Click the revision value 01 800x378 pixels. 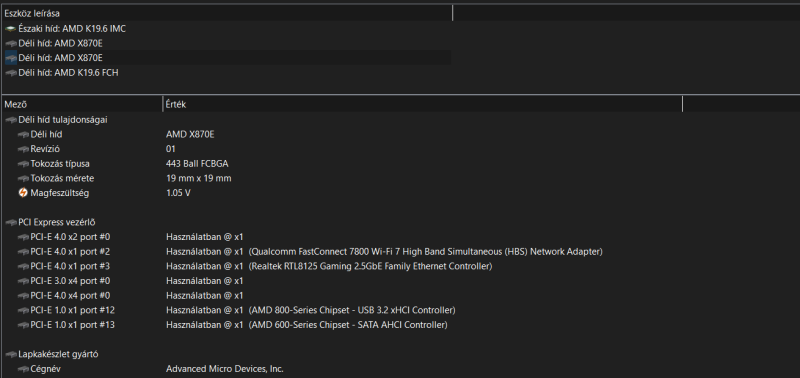170,149
